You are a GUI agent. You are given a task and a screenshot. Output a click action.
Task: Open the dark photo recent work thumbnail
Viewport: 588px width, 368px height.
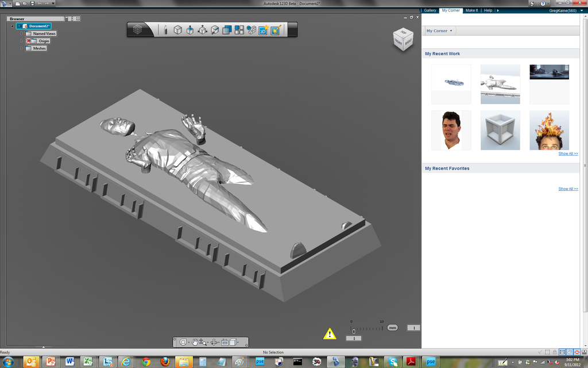point(550,84)
